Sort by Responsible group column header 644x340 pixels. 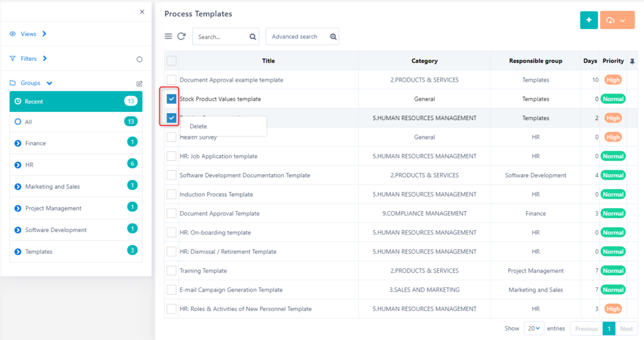(536, 61)
